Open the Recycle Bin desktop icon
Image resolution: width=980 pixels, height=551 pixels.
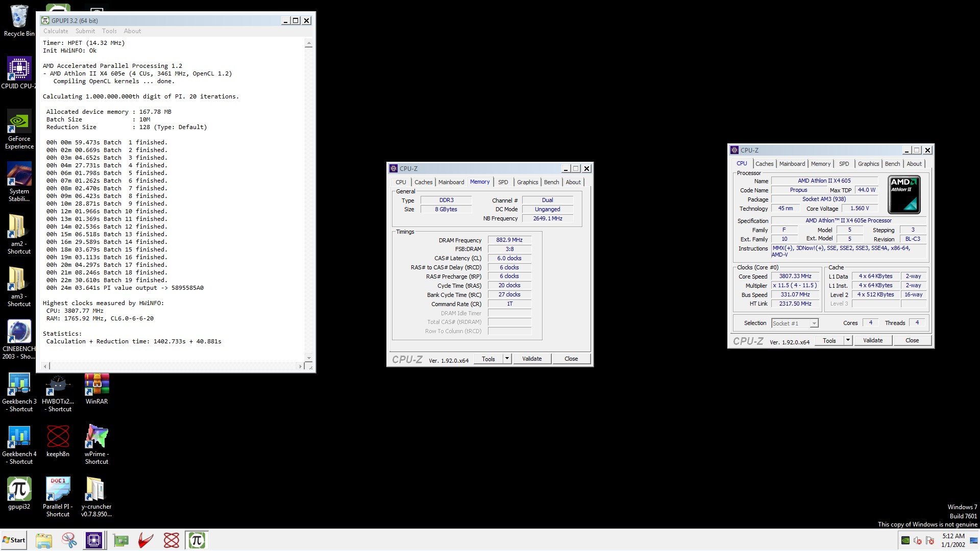click(19, 20)
